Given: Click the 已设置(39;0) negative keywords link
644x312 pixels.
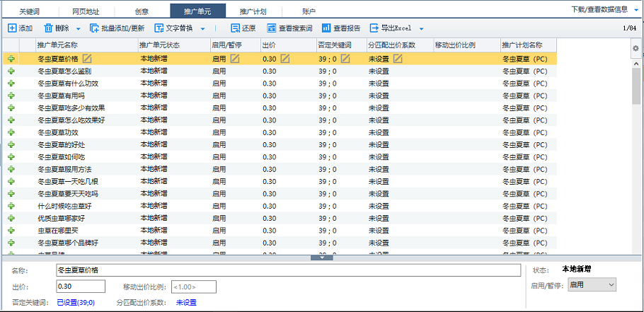Looking at the screenshot, I should pos(76,303).
